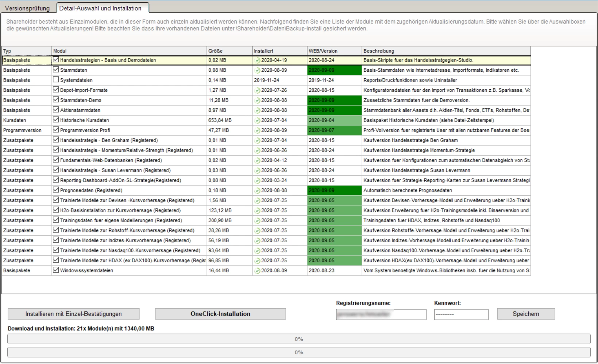Image resolution: width=598 pixels, height=364 pixels.
Task: Start the OneClick-Installation
Action: [x=220, y=314]
